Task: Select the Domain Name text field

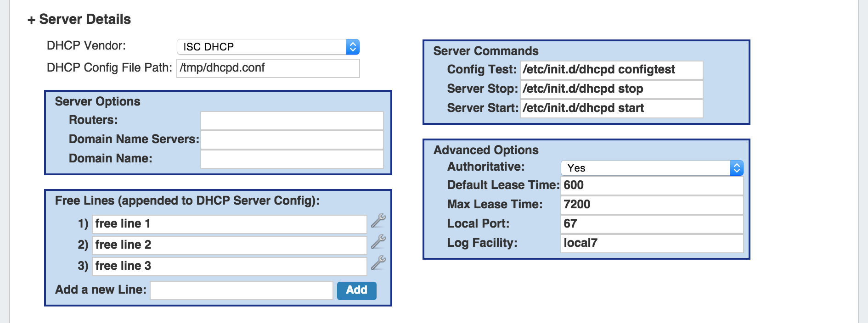Action: point(292,159)
